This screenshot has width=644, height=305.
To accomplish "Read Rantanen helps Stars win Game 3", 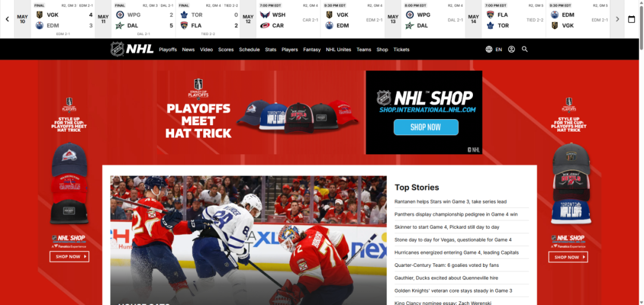I will (x=450, y=201).
